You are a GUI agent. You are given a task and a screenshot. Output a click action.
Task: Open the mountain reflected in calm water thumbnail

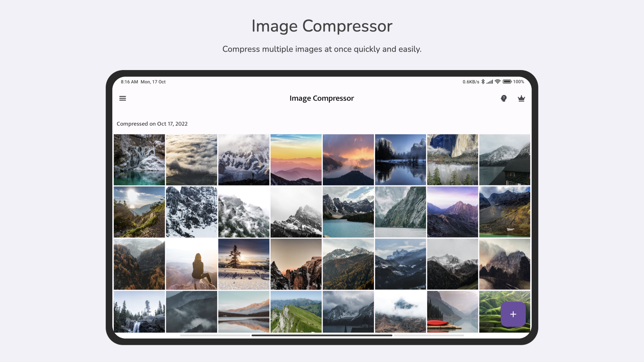pyautogui.click(x=244, y=312)
